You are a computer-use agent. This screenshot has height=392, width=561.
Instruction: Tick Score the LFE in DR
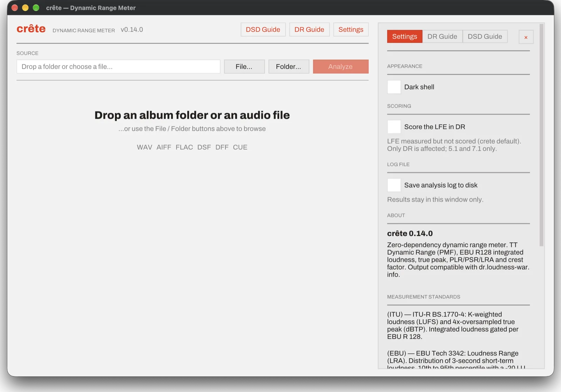point(394,127)
